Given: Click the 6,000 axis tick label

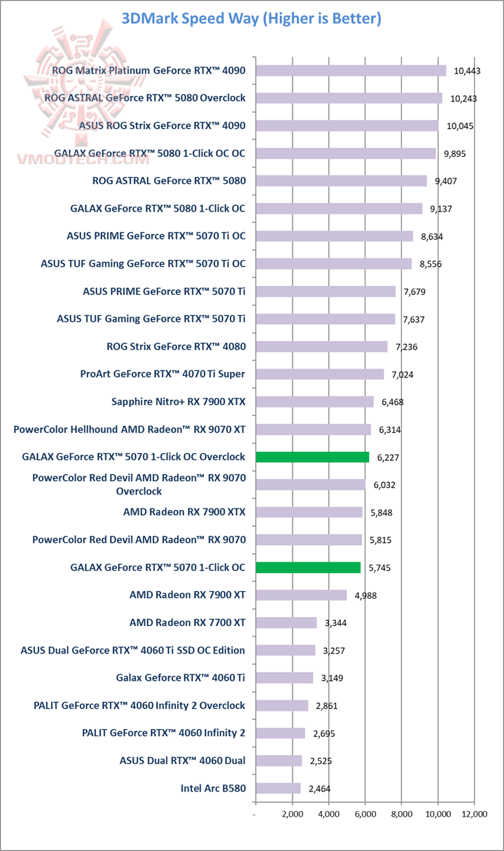Looking at the screenshot, I should pos(365,814).
